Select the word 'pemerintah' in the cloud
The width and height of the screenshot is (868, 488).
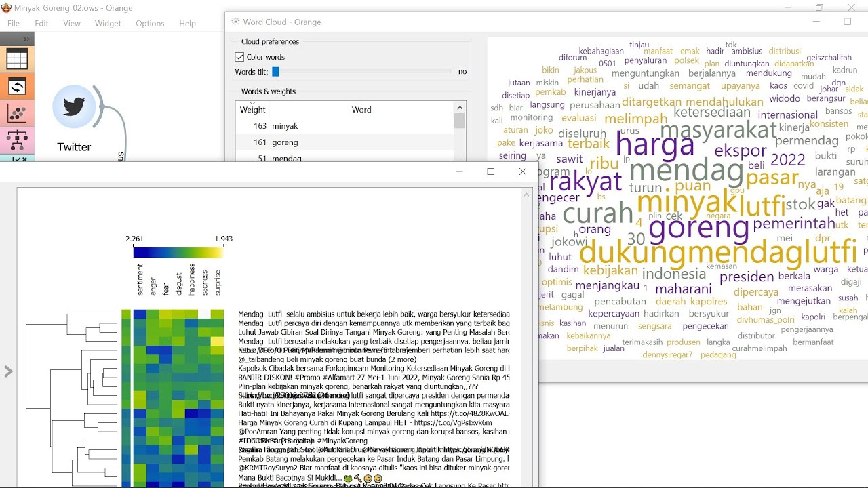[794, 224]
